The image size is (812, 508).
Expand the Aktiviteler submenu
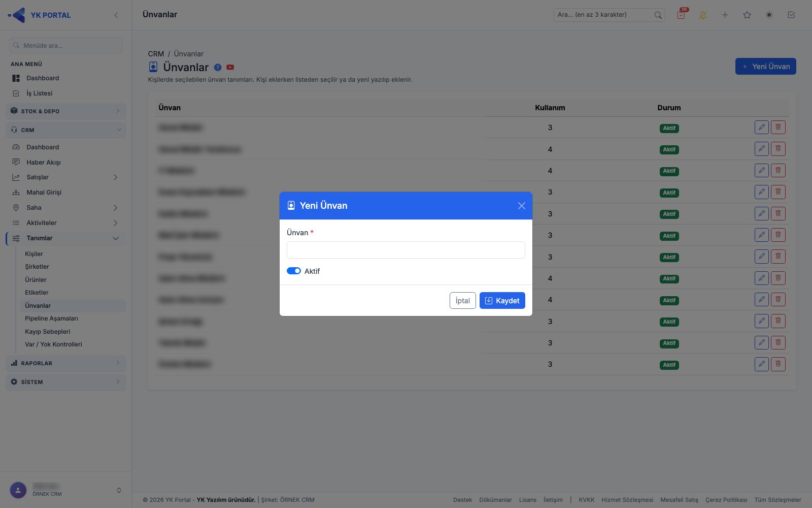point(66,223)
